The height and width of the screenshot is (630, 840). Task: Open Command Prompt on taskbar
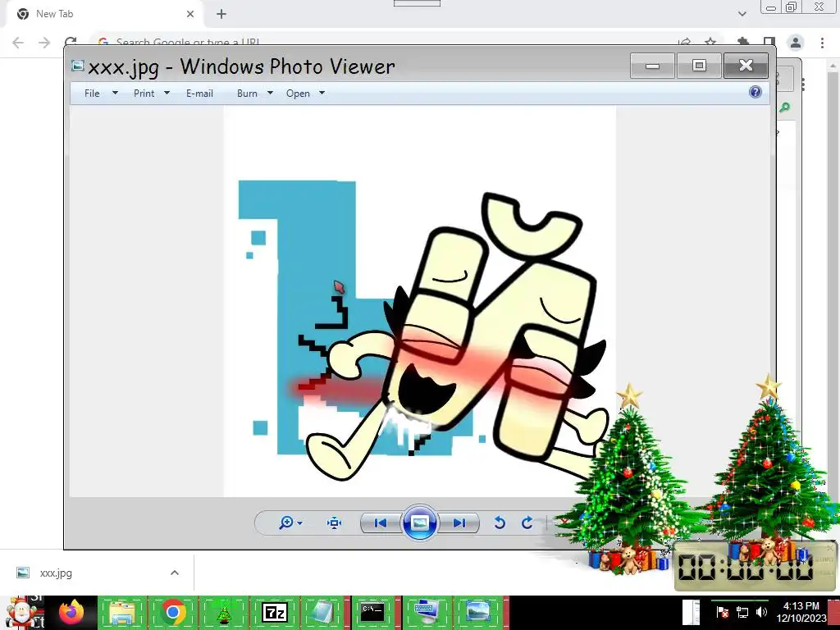[372, 612]
